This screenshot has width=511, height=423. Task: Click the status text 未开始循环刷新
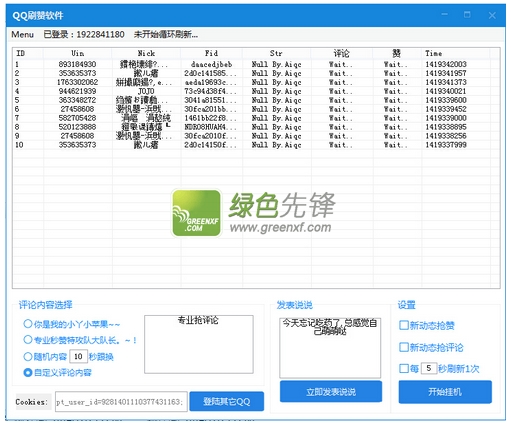point(166,34)
